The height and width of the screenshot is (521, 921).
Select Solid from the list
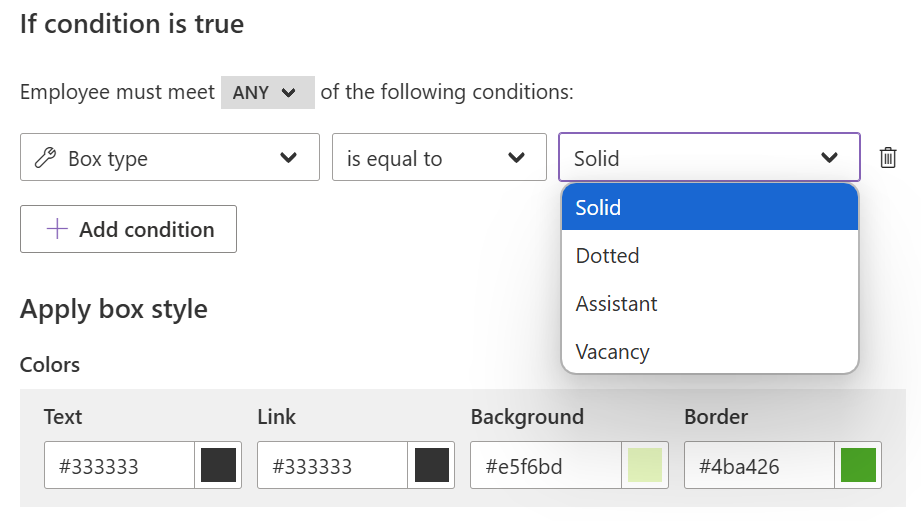point(710,207)
